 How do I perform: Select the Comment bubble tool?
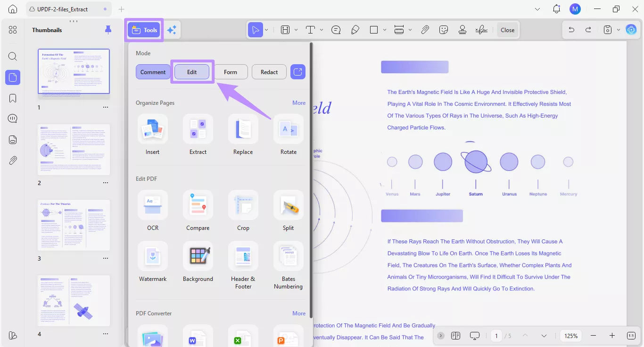point(336,29)
